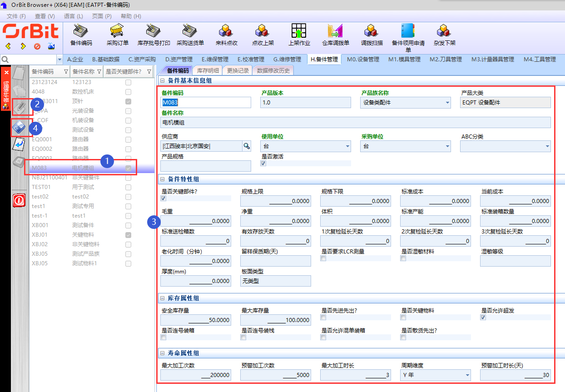This screenshot has height=392, width=565.
Task: Check 是否要求LCR测量 box
Action: pos(323,258)
